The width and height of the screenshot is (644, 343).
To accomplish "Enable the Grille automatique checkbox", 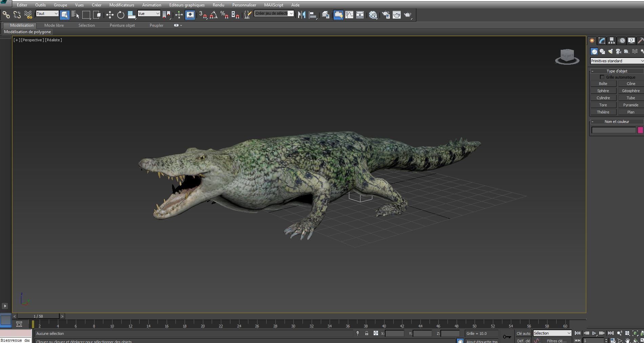I will [602, 77].
